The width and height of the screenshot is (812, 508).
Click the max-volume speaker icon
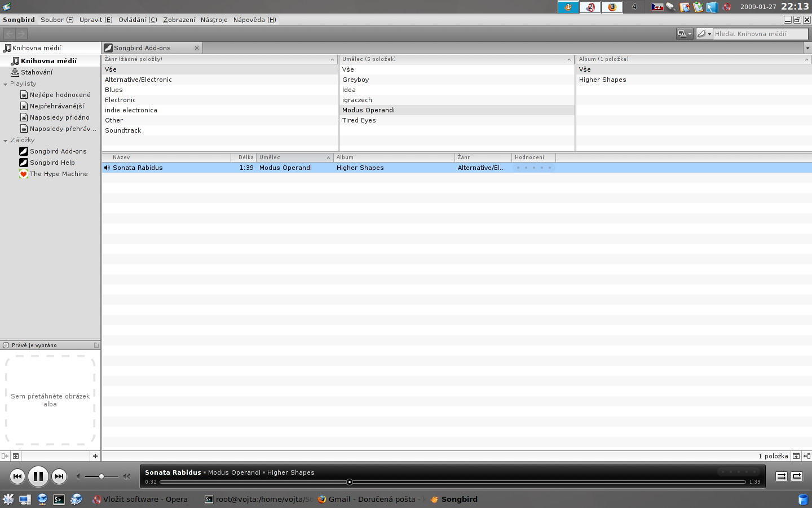tap(127, 476)
